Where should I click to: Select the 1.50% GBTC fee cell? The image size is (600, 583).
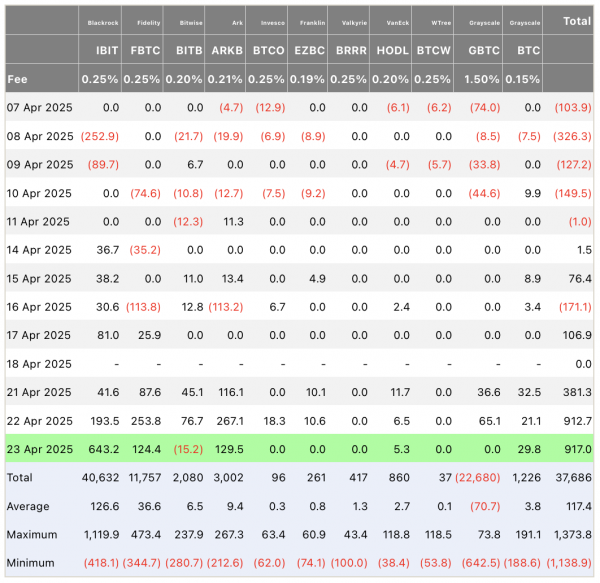coord(486,78)
